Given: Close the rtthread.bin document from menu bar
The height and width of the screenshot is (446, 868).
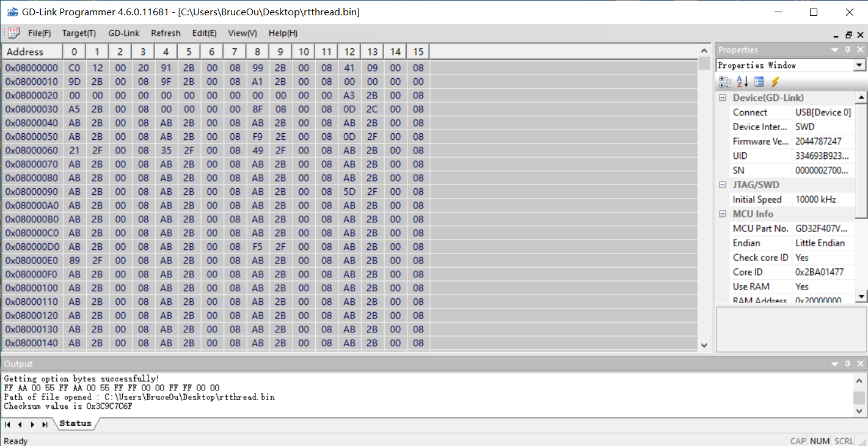Looking at the screenshot, I should pos(859,35).
